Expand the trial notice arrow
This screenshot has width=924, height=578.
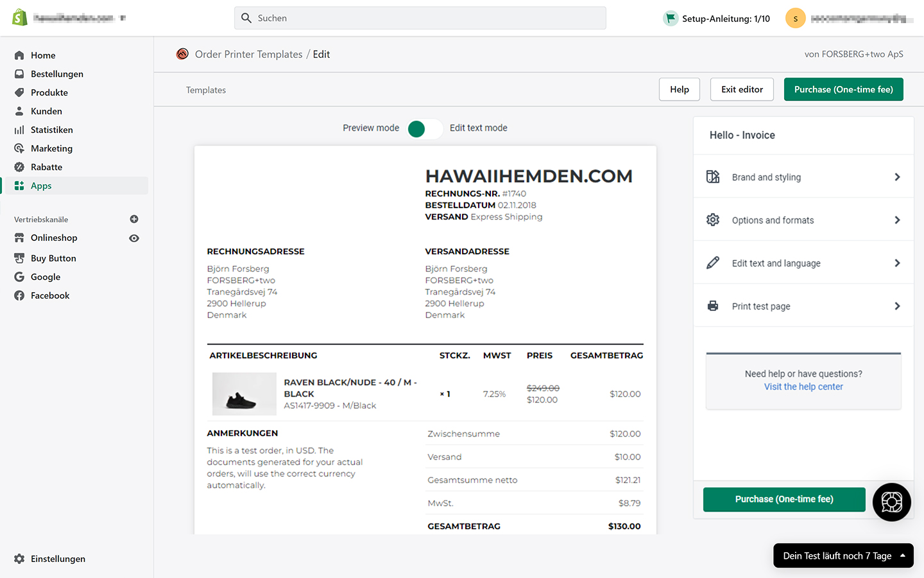[x=903, y=556]
